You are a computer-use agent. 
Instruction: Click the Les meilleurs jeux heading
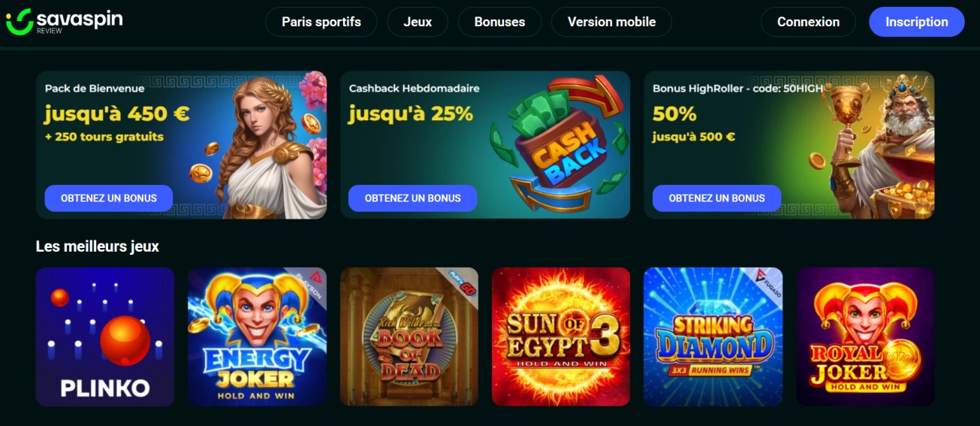point(98,246)
